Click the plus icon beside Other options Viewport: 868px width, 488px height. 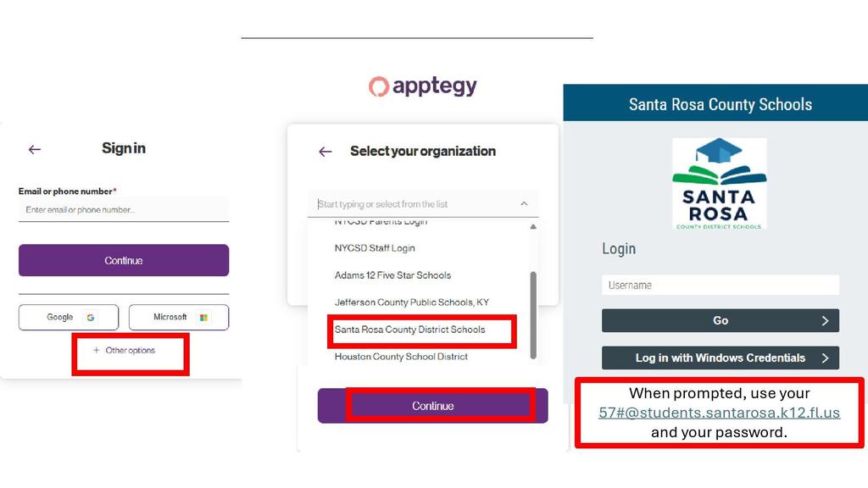(97, 350)
